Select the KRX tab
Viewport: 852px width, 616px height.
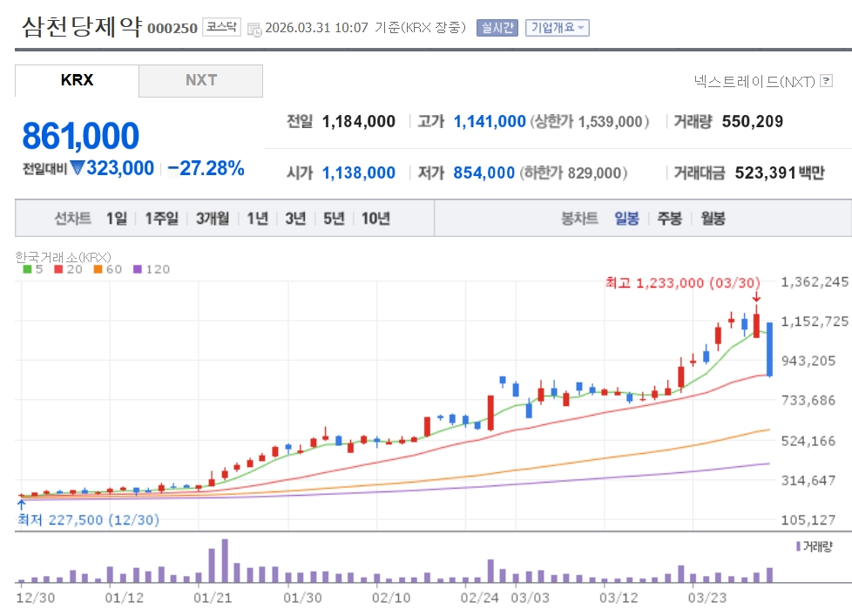[77, 80]
